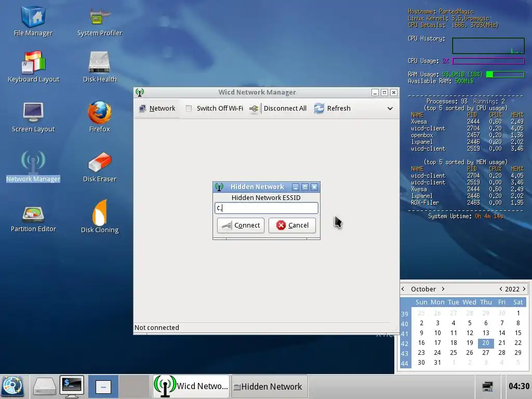The height and width of the screenshot is (399, 532).
Task: Launch System Profiler from the desktop
Action: tap(99, 21)
